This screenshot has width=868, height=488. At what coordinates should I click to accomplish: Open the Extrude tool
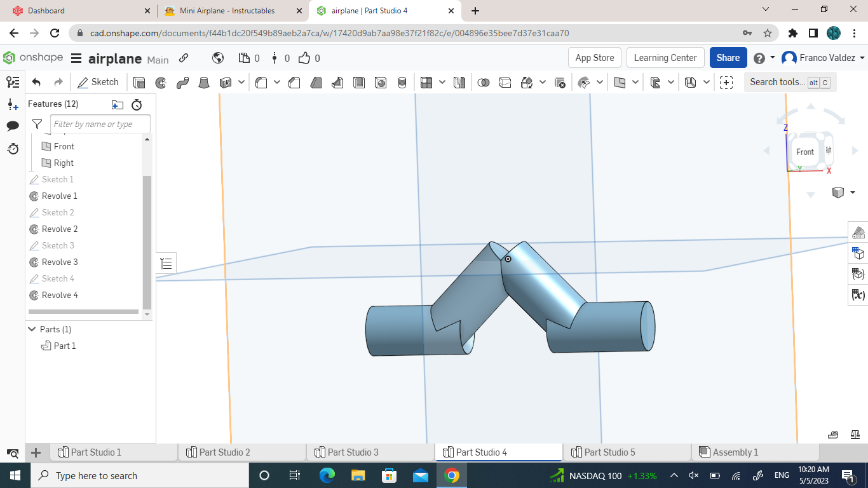click(x=138, y=82)
